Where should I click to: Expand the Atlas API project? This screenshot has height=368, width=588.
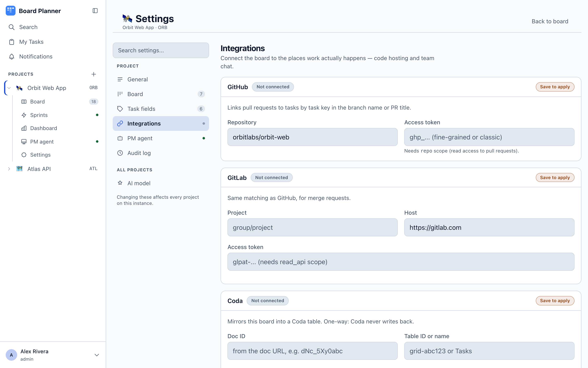[9, 169]
